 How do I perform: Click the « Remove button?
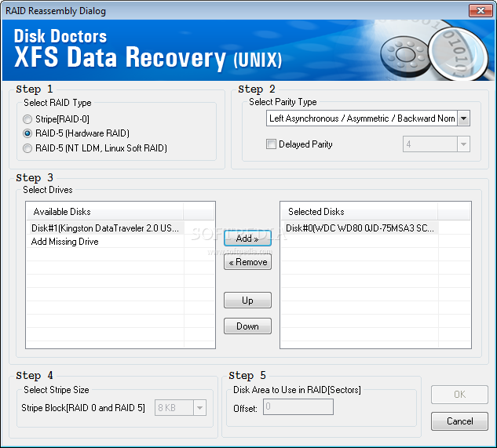(x=247, y=262)
